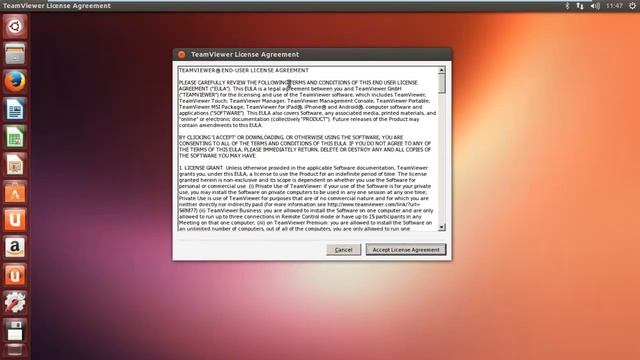Open the sound volume indicator
This screenshot has width=640, height=360.
(595, 6)
